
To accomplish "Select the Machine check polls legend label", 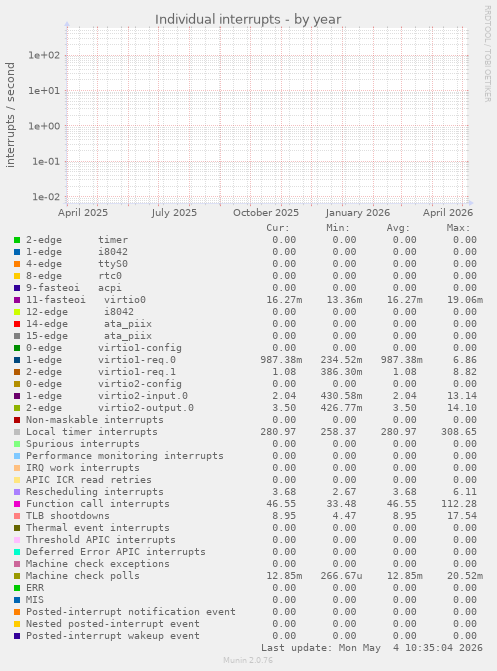I will [83, 576].
